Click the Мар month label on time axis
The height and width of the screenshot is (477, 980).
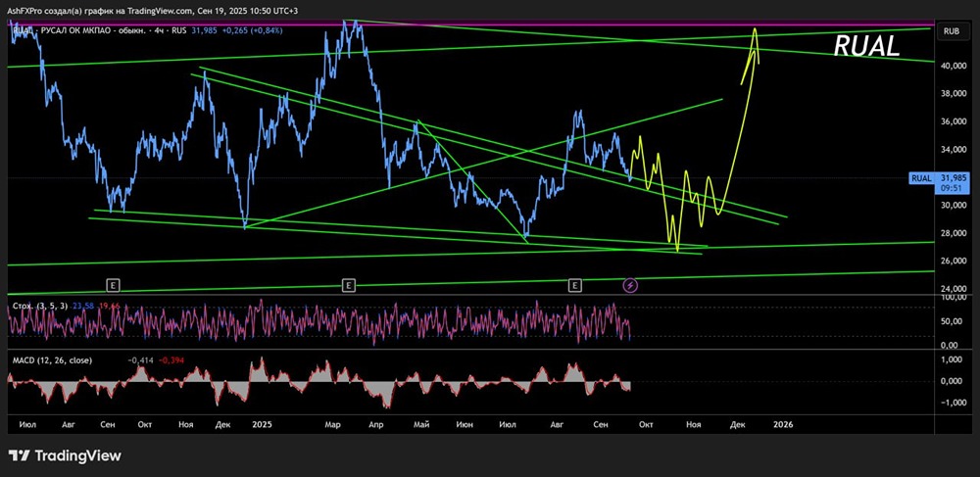332,424
